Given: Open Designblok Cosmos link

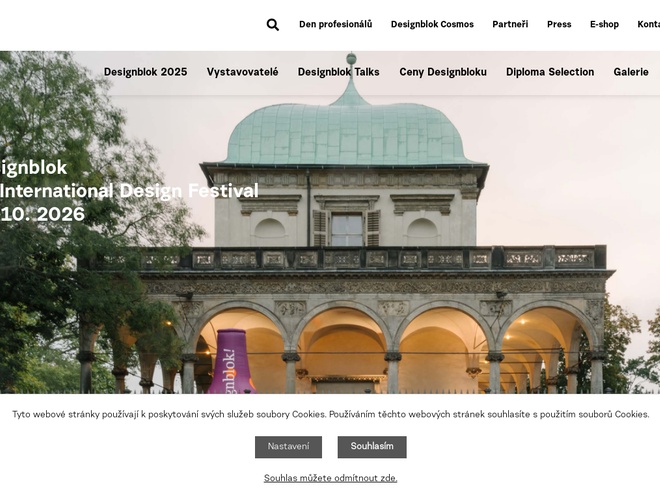Looking at the screenshot, I should [x=432, y=24].
